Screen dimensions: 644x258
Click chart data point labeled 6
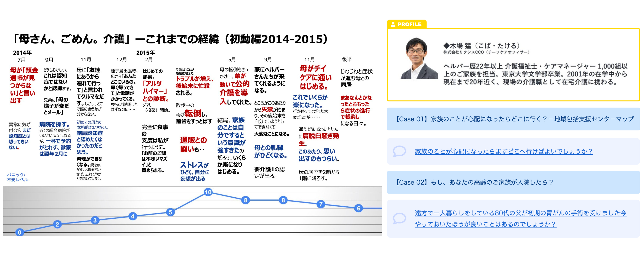(x=358, y=208)
